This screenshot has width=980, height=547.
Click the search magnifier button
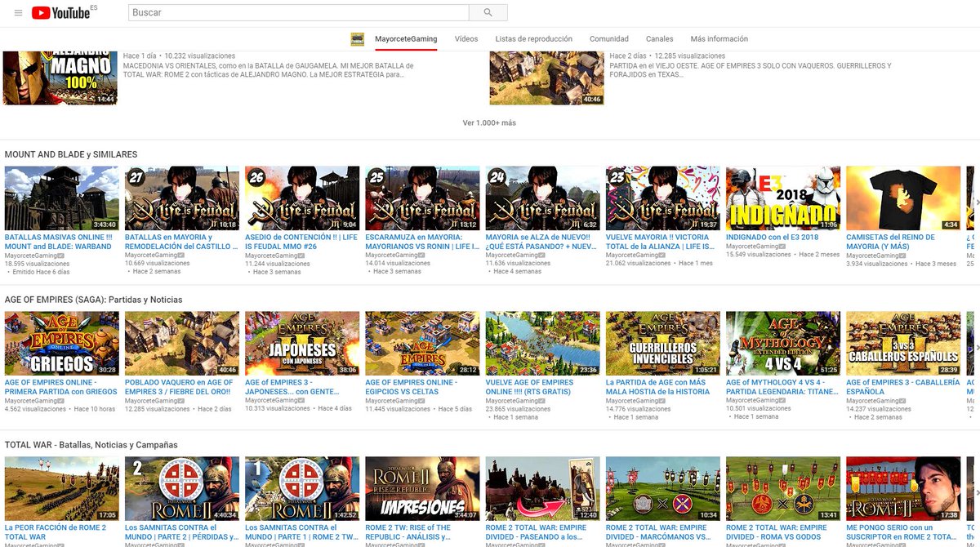tap(488, 13)
